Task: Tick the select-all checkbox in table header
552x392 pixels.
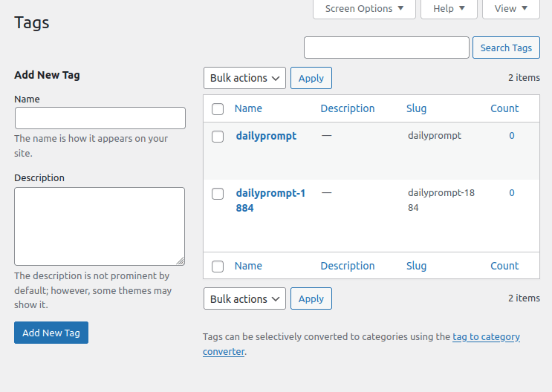Action: 218,109
